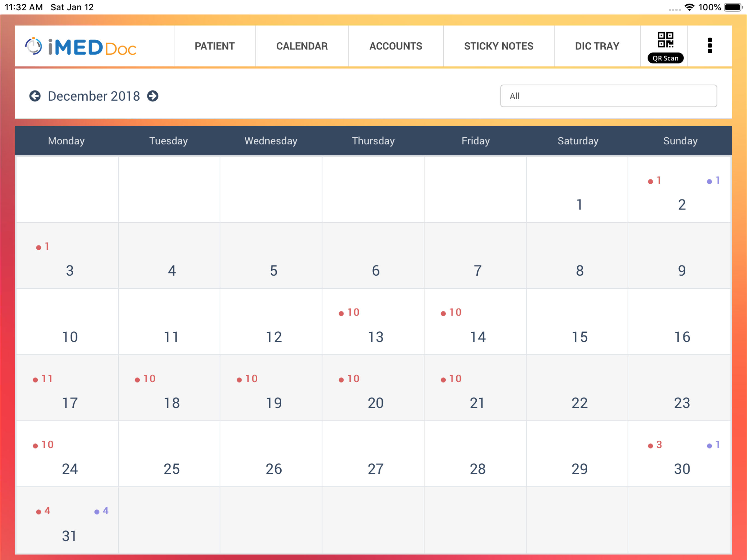Go to previous month arrow
Screen dimensions: 747x560
(35, 96)
